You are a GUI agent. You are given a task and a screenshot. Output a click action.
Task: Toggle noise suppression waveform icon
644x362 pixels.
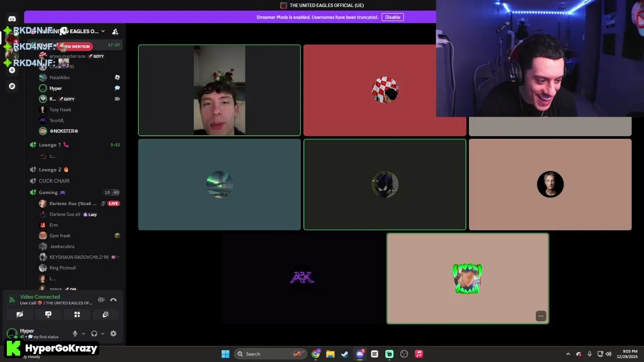[x=101, y=300]
